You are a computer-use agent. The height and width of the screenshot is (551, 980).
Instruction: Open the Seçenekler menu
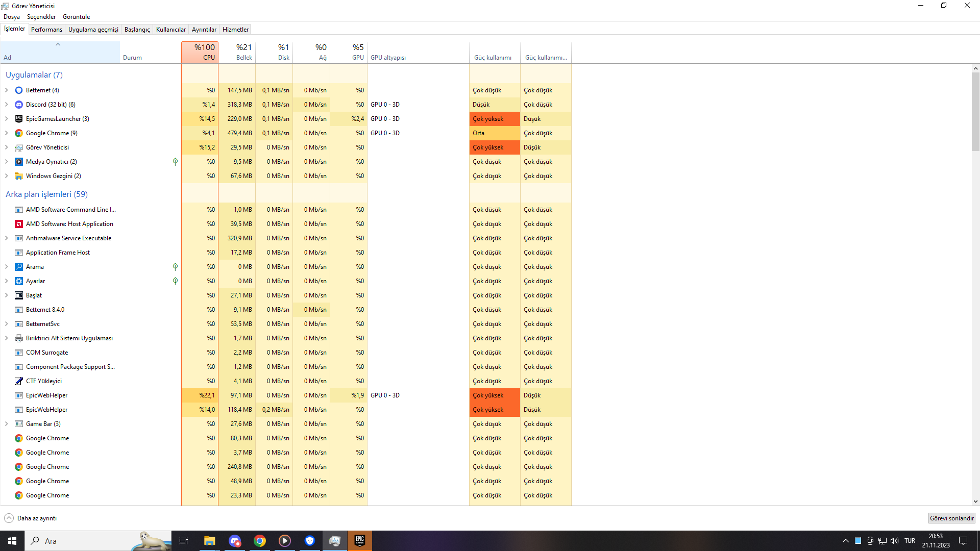[41, 17]
